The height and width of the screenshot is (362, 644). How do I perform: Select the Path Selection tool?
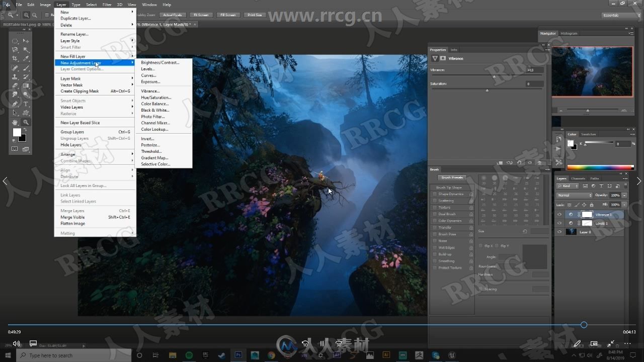click(15, 113)
